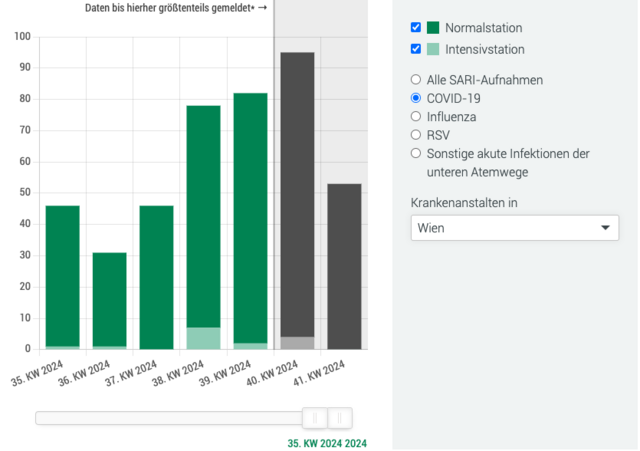
Task: Click the Intensivstation legend label
Action: (485, 49)
